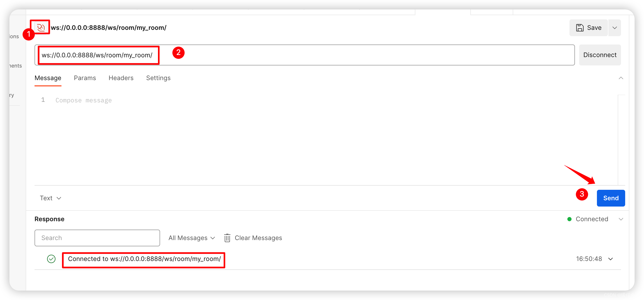
Task: Click the Save button icon
Action: pos(580,27)
